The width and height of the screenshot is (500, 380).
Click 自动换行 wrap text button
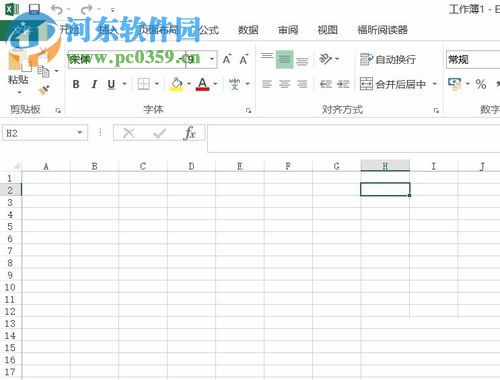coord(388,60)
